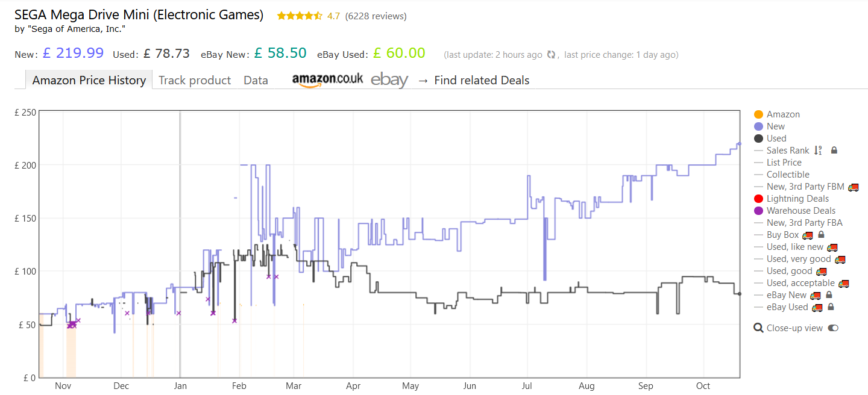This screenshot has width=868, height=395.
Task: Open the 6228 reviews link
Action: coord(376,16)
